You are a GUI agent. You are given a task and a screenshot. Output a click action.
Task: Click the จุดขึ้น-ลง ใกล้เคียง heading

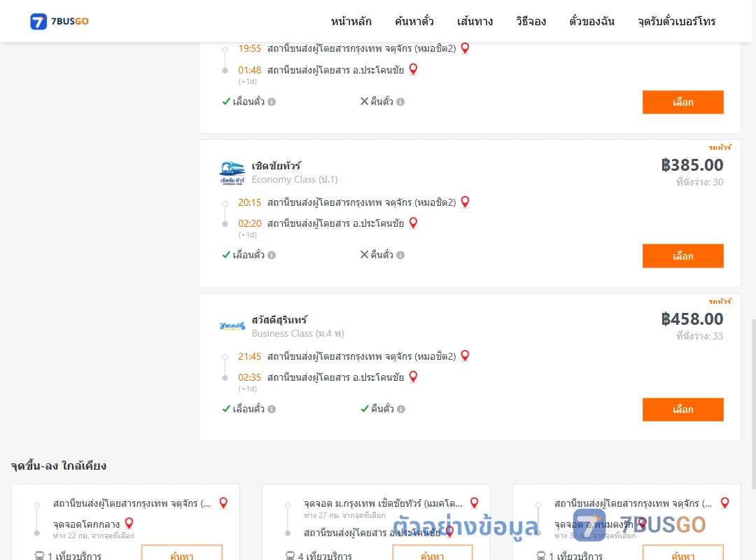(x=58, y=466)
